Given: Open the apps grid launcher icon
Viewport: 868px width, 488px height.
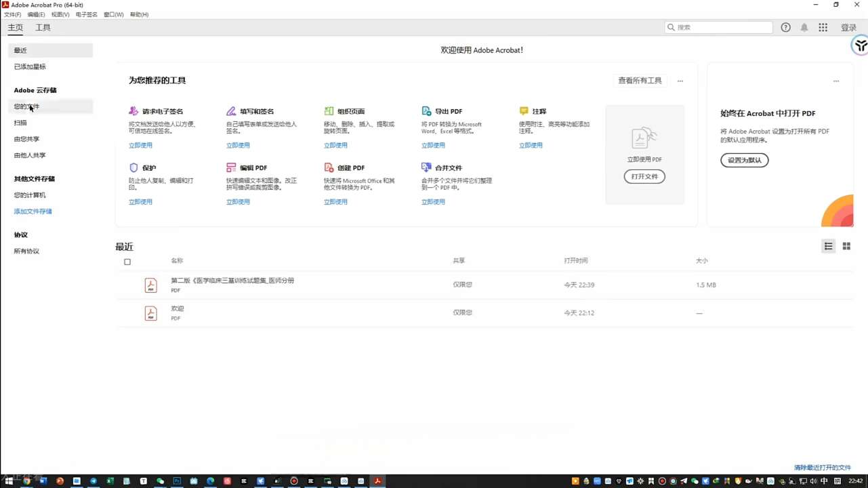Looking at the screenshot, I should 823,28.
